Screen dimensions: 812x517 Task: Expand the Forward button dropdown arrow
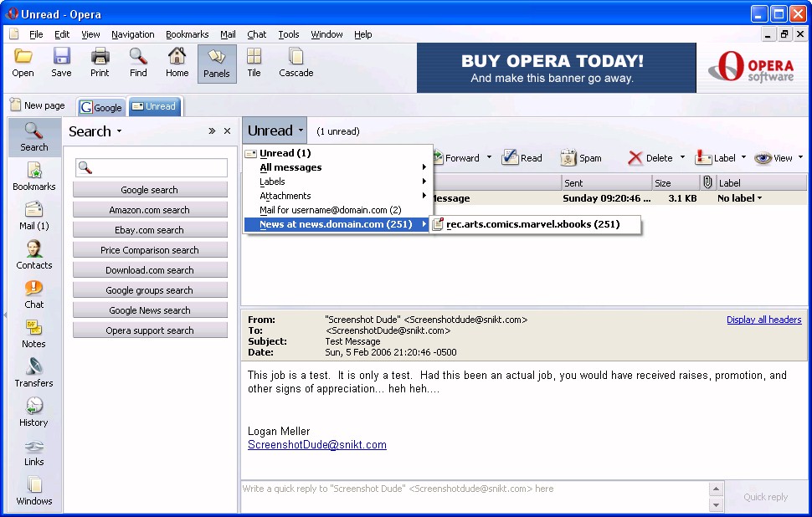click(x=489, y=157)
